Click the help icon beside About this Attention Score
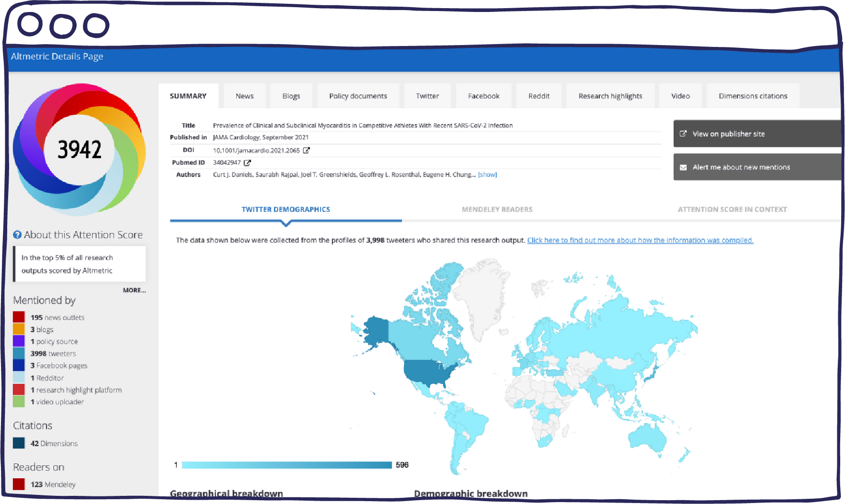Image resolution: width=845 pixels, height=504 pixels. [x=17, y=235]
